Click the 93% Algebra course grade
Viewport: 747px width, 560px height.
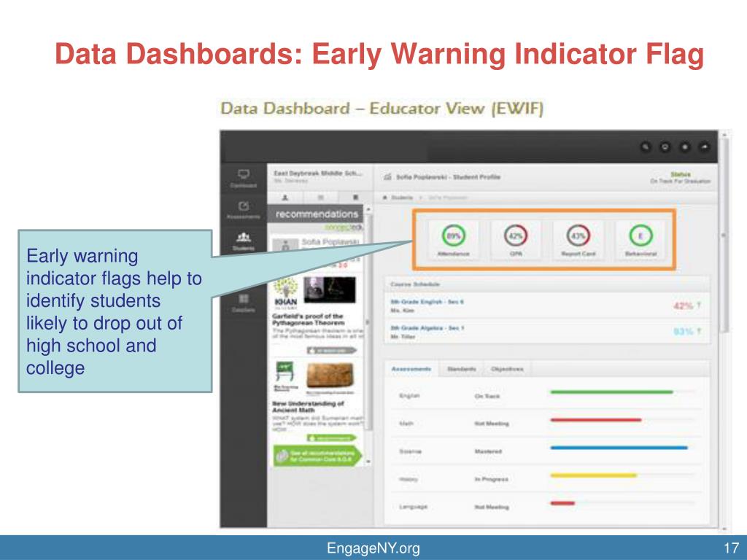coord(683,332)
